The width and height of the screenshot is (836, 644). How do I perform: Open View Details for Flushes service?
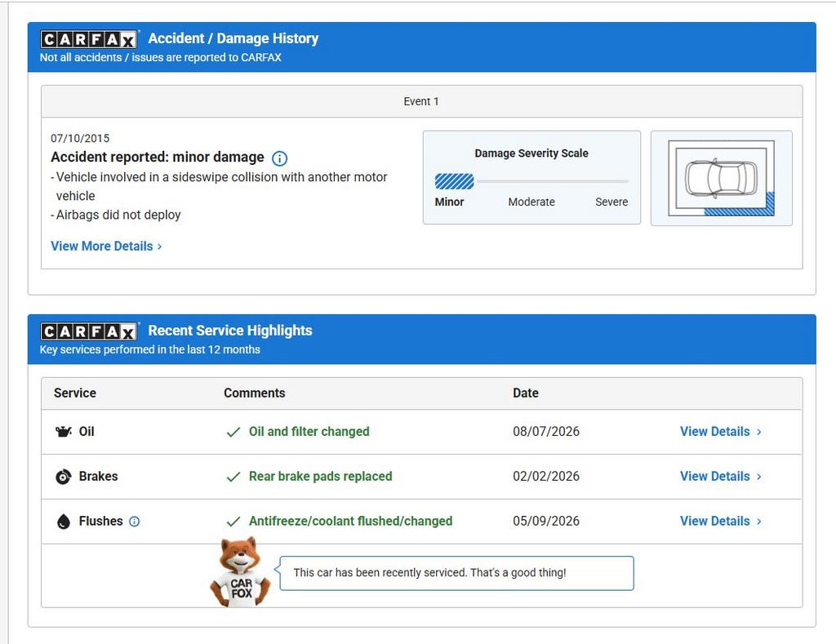[720, 521]
